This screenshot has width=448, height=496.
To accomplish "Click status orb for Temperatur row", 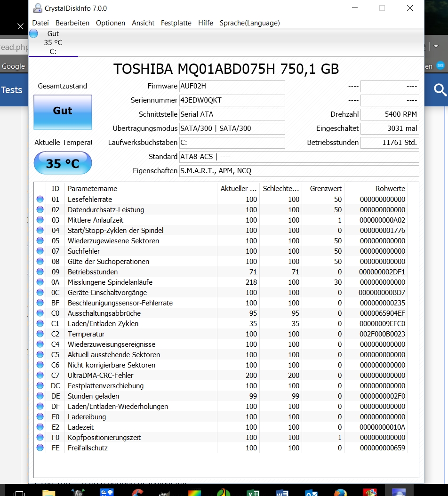I will [40, 334].
